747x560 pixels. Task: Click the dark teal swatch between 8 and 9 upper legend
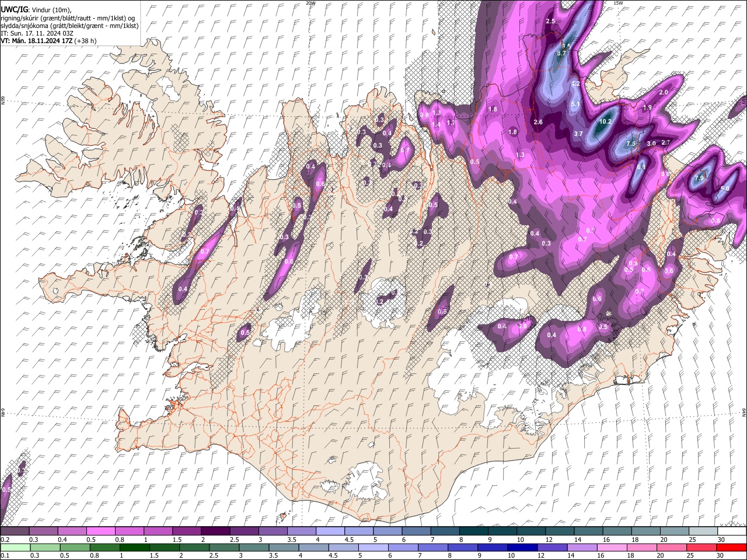[x=473, y=531]
